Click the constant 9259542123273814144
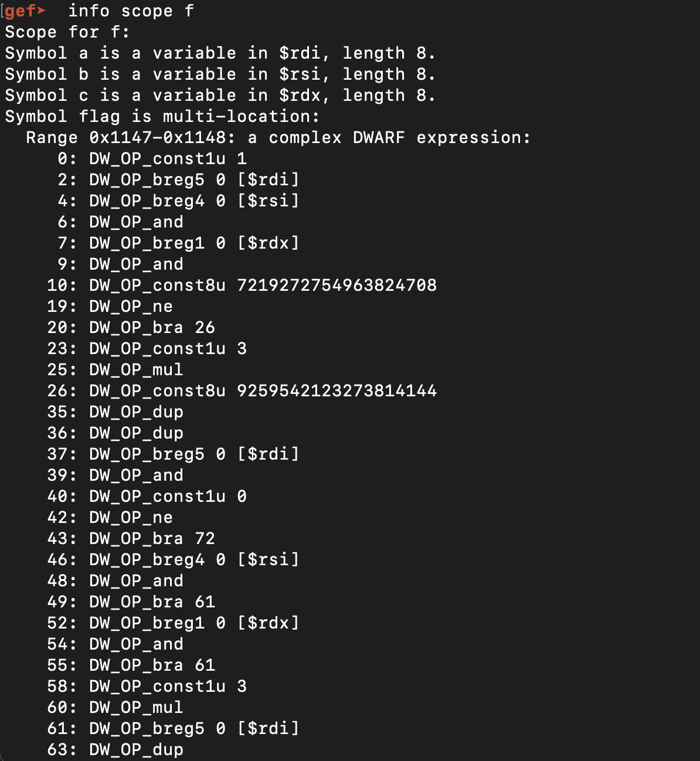700x761 pixels. click(337, 391)
